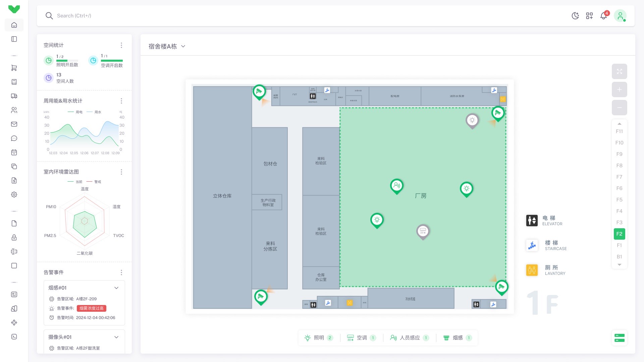
Task: Select floor F5
Action: [x=619, y=200]
